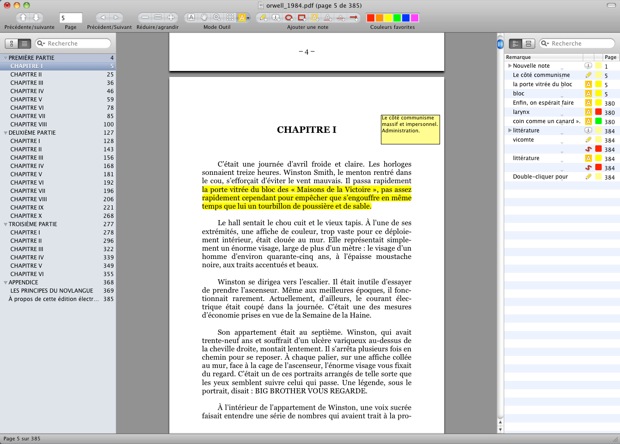This screenshot has width=620, height=444.
Task: Click the notes pane Recherche search field
Action: click(577, 43)
